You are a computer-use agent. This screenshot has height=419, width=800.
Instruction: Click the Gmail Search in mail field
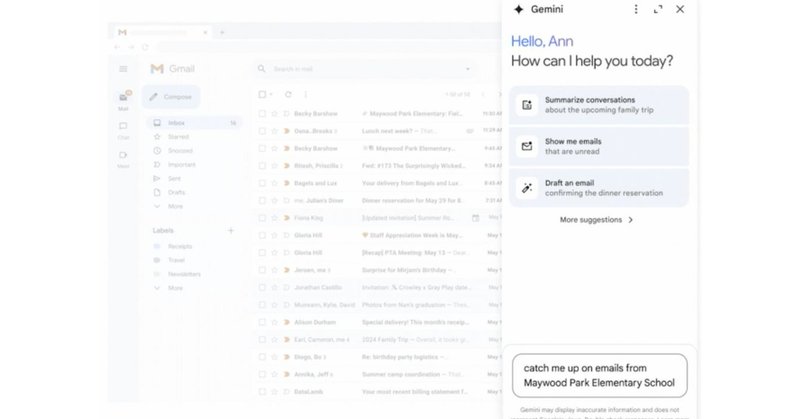point(365,69)
